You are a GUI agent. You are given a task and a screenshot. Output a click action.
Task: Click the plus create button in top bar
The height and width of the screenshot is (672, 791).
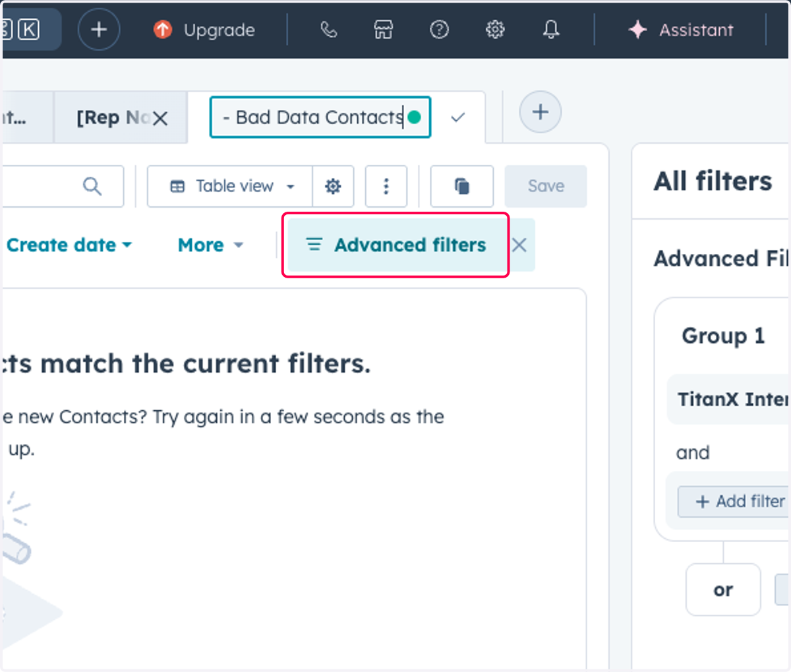coord(99,30)
